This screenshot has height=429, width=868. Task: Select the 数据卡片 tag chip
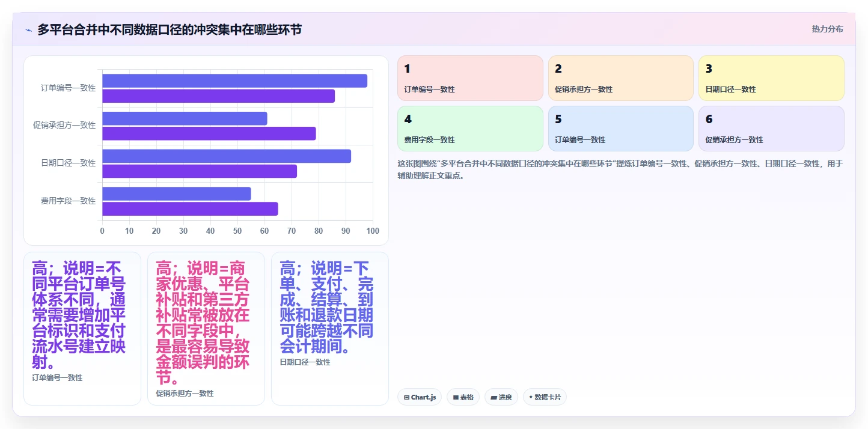(545, 397)
